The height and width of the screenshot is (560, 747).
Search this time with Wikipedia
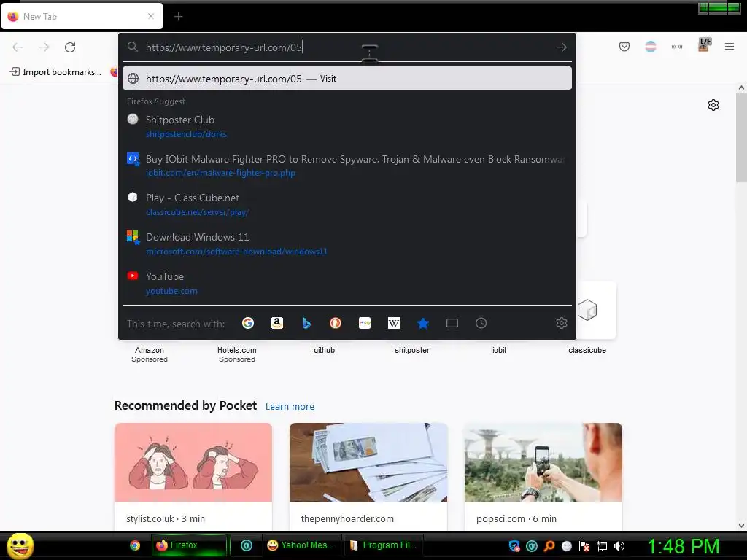click(393, 323)
